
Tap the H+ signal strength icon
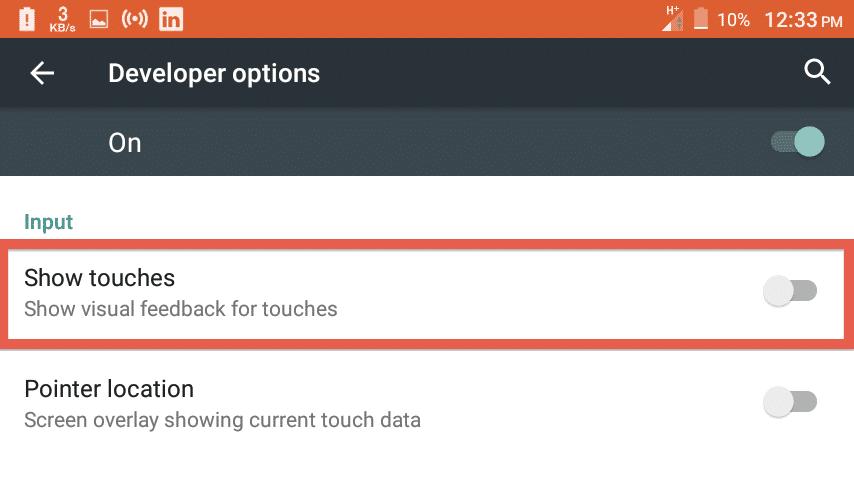tap(673, 19)
